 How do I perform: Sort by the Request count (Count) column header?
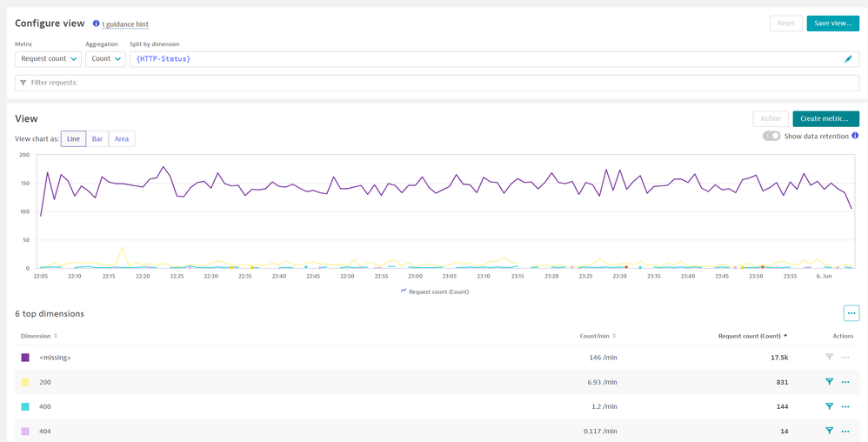coord(752,336)
